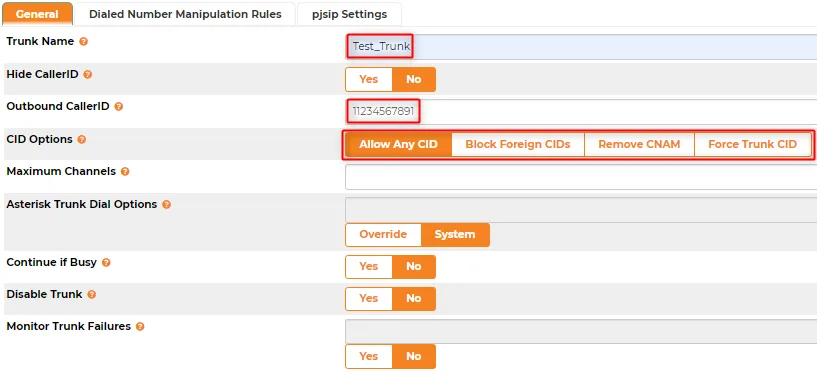Screen dimensions: 817x373
Task: Click the Continue if Busy label text
Action: 52,263
